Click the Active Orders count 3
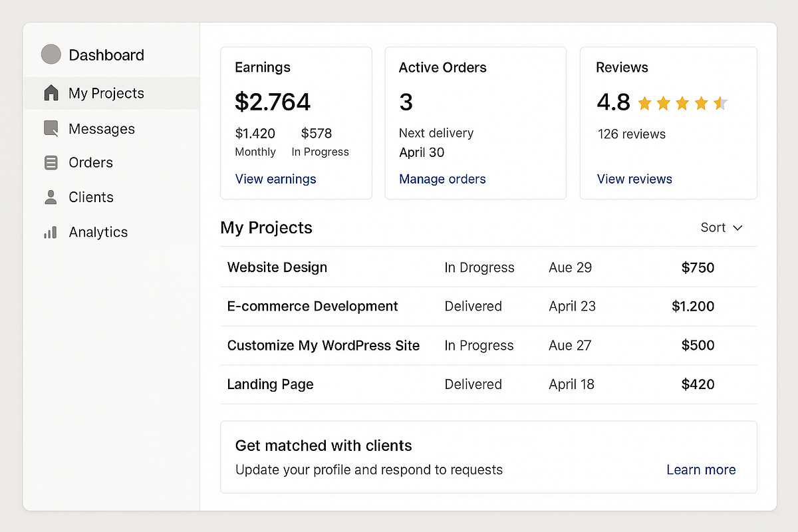The height and width of the screenshot is (532, 798). pos(406,102)
